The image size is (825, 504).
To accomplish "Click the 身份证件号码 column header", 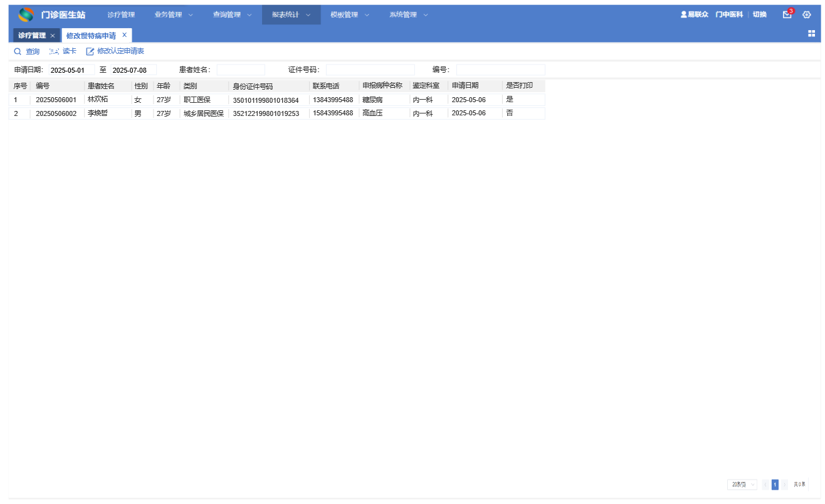I will (253, 86).
